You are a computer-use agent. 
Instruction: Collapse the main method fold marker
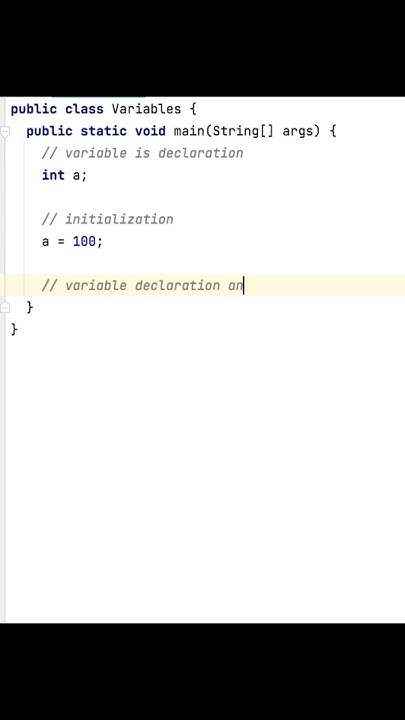[5, 132]
